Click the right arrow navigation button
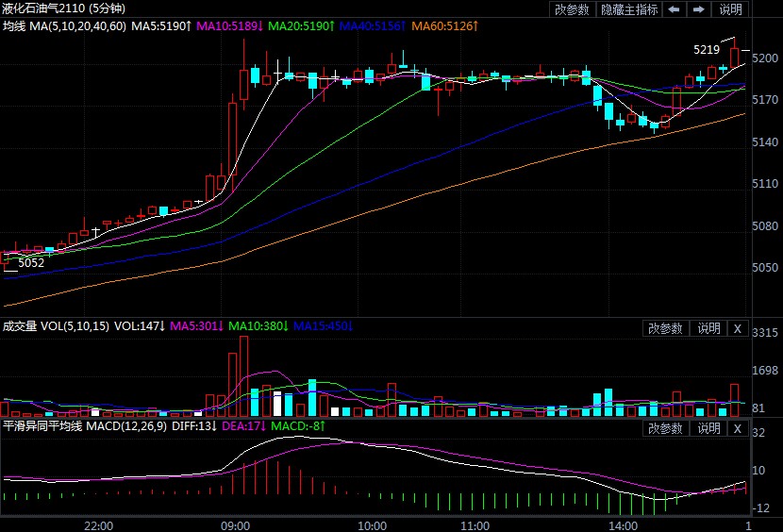The image size is (783, 532). (699, 9)
